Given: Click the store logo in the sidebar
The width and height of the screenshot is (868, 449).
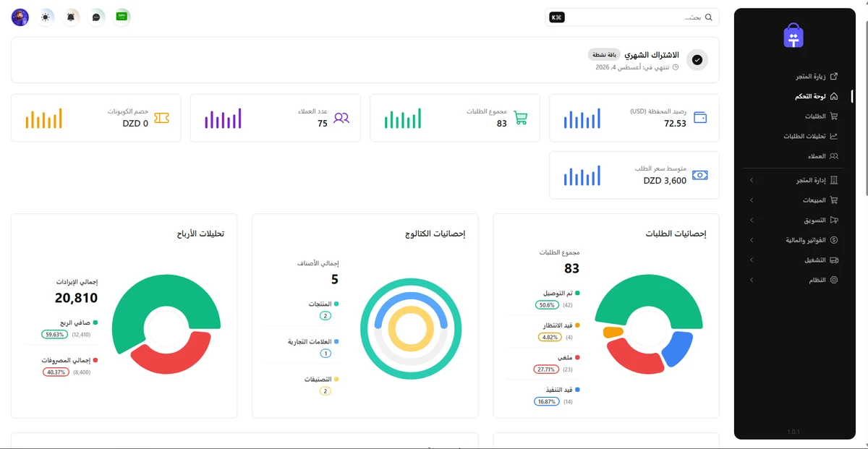Looking at the screenshot, I should coord(793,36).
